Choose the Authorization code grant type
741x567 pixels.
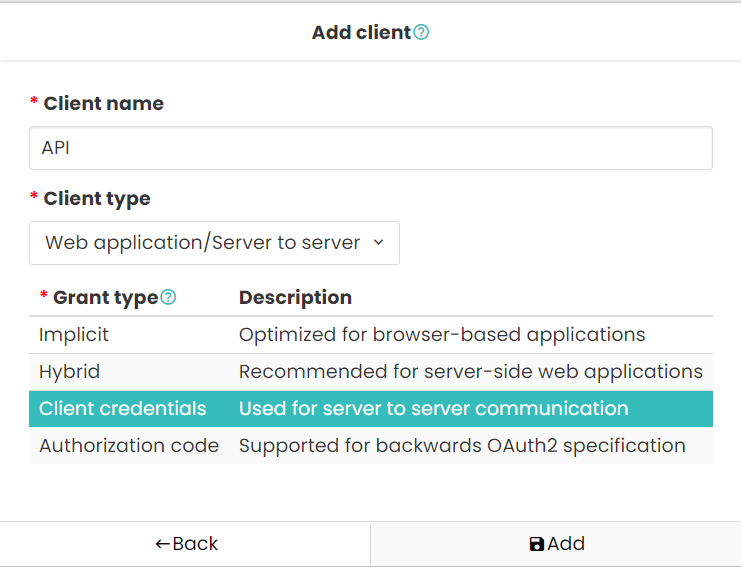370,446
